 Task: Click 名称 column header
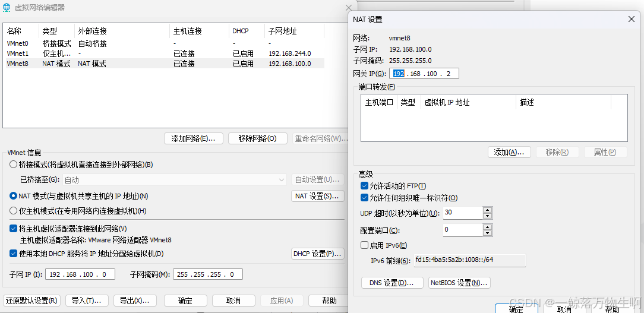(21, 31)
